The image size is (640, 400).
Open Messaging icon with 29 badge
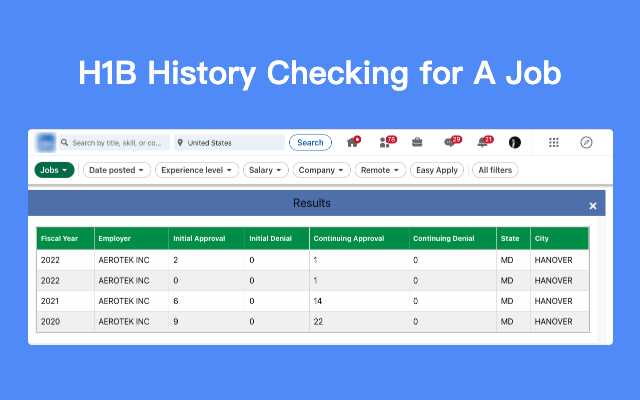click(x=451, y=142)
